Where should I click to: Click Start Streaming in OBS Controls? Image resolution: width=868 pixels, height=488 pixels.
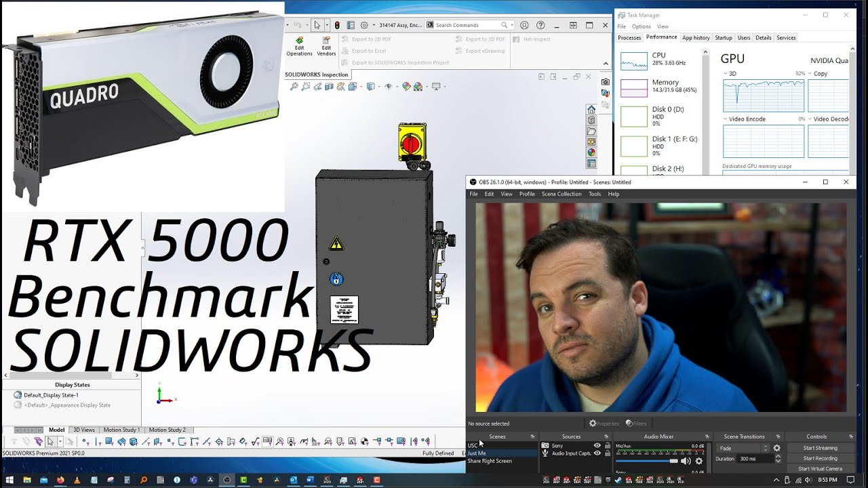coord(820,448)
